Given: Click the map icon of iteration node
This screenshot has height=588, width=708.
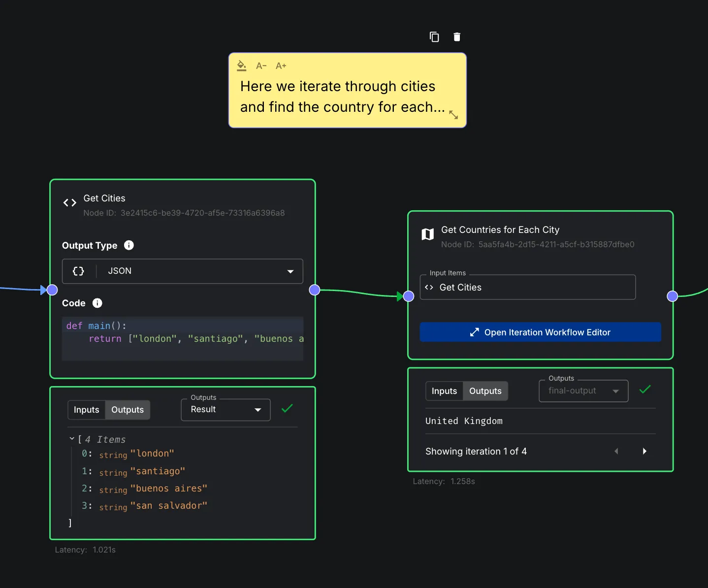Looking at the screenshot, I should tap(428, 234).
